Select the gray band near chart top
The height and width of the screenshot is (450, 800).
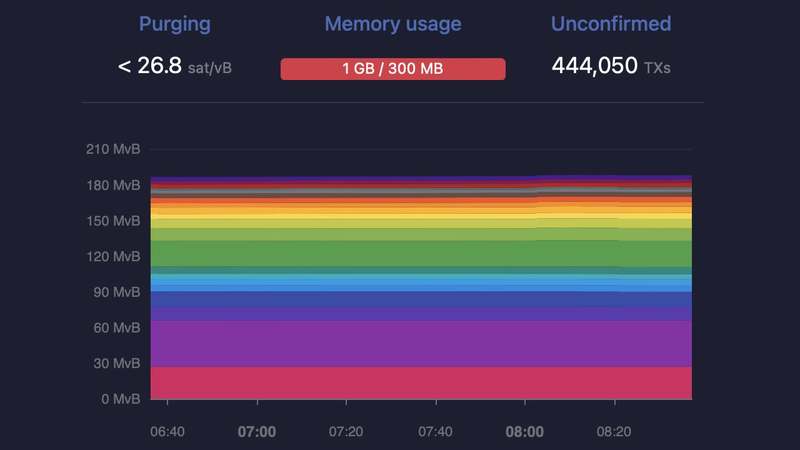[421, 192]
